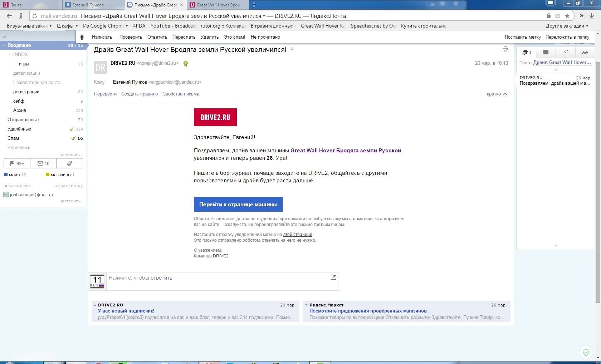Click the browser back arrow
The width and height of the screenshot is (601, 364).
9,16
